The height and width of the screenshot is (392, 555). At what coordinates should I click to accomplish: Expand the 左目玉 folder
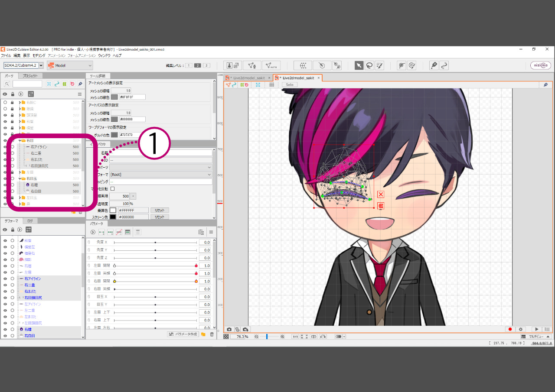coord(20,198)
